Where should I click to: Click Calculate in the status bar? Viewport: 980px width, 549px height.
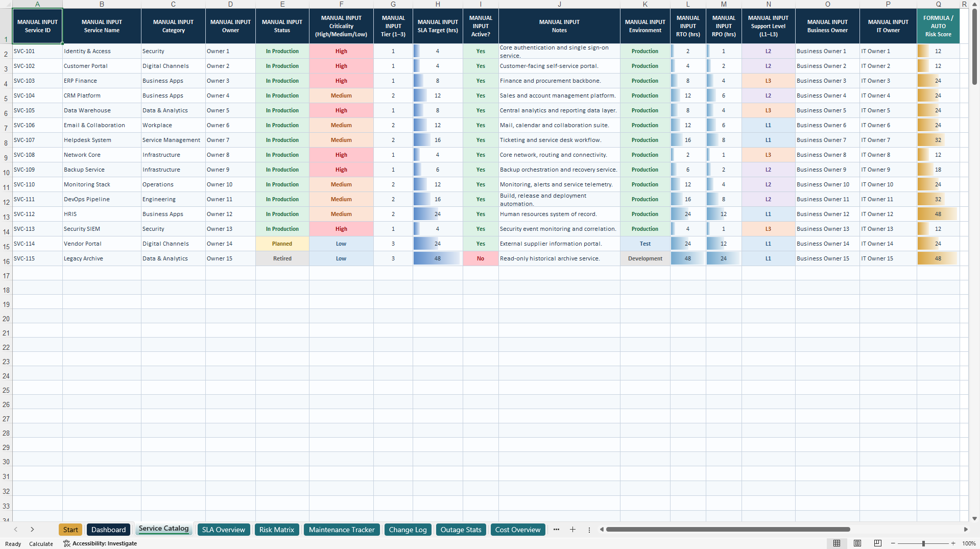41,544
